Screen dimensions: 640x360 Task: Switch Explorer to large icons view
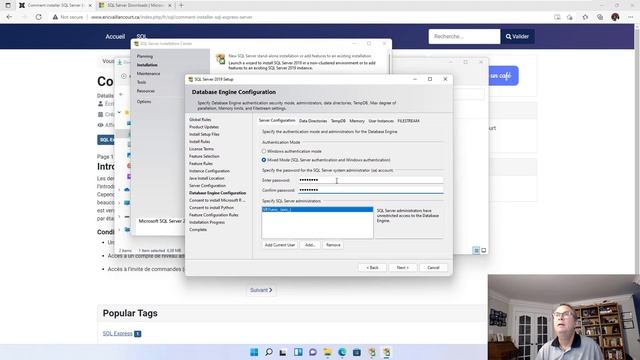coord(484,250)
